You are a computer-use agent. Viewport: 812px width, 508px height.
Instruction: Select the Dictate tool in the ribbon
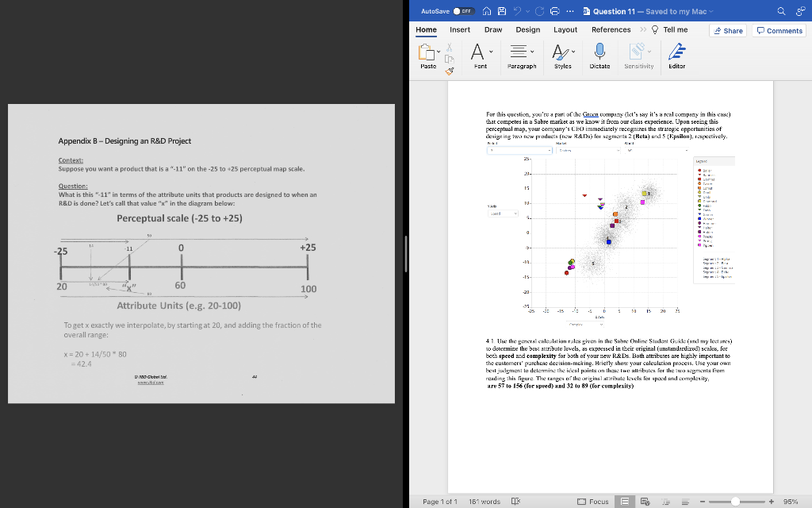[x=599, y=52]
